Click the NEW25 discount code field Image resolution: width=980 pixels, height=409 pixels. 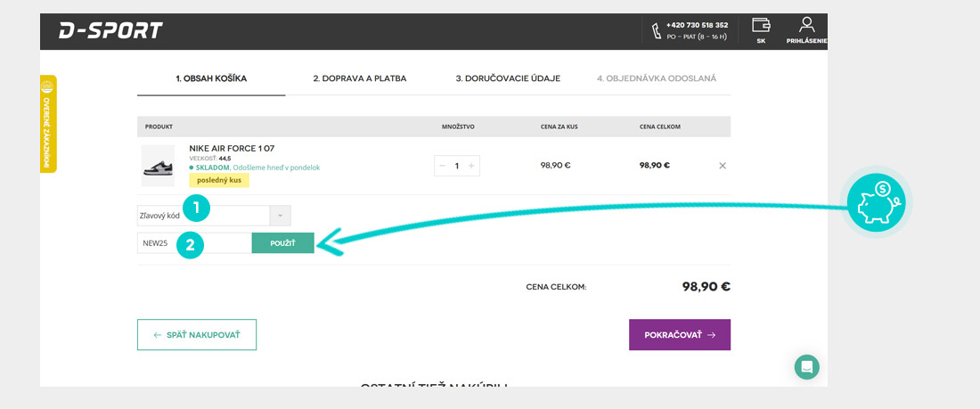194,243
